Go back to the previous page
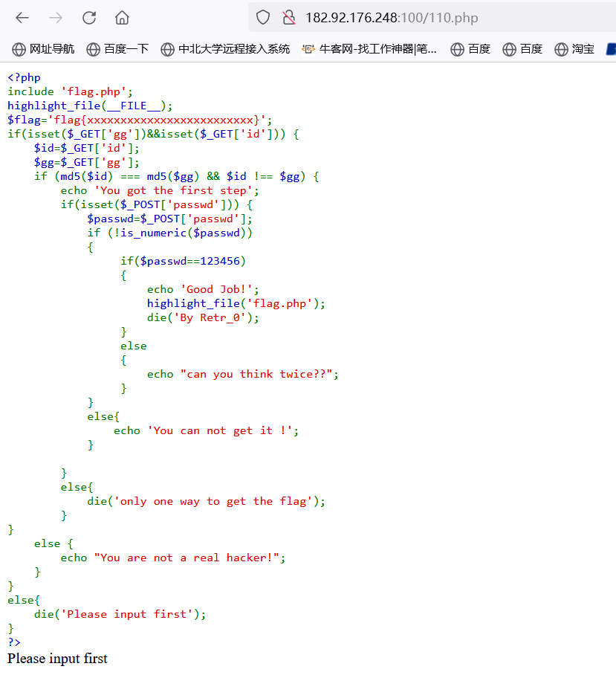This screenshot has height=675, width=616. [x=22, y=18]
